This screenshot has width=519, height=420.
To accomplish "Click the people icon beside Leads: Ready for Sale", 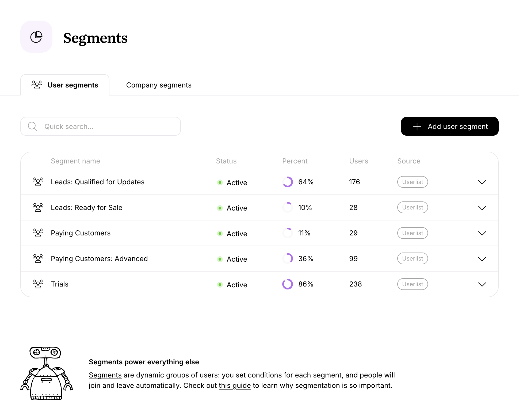I will click(38, 207).
